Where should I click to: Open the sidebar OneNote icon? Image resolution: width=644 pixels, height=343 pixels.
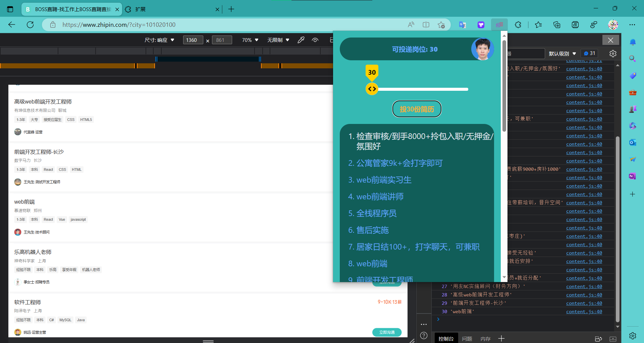(x=633, y=176)
